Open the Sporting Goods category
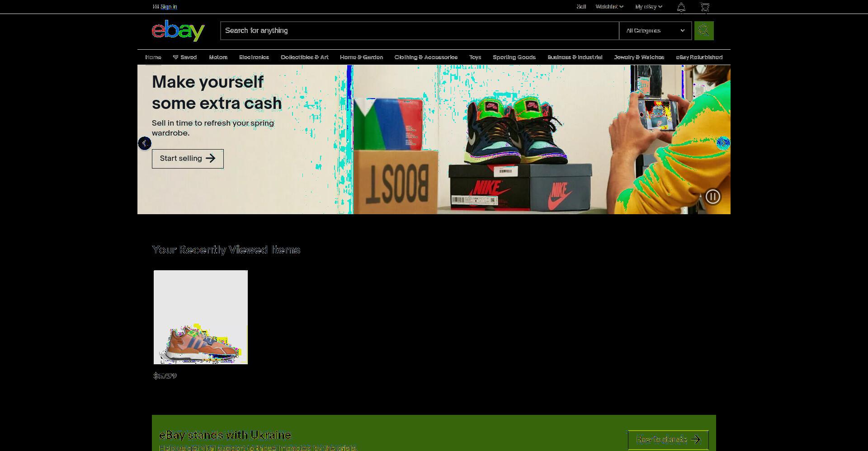 (514, 57)
